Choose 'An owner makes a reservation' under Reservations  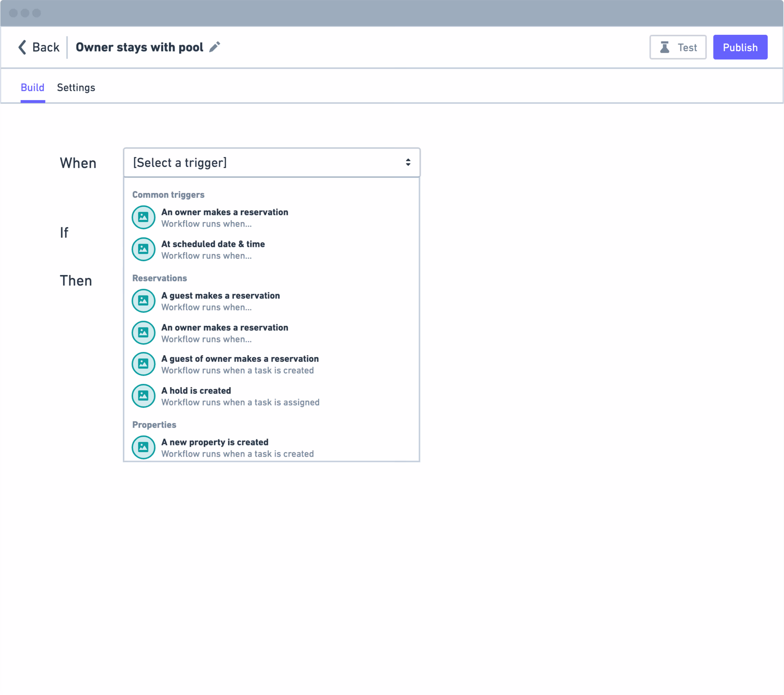tap(224, 333)
